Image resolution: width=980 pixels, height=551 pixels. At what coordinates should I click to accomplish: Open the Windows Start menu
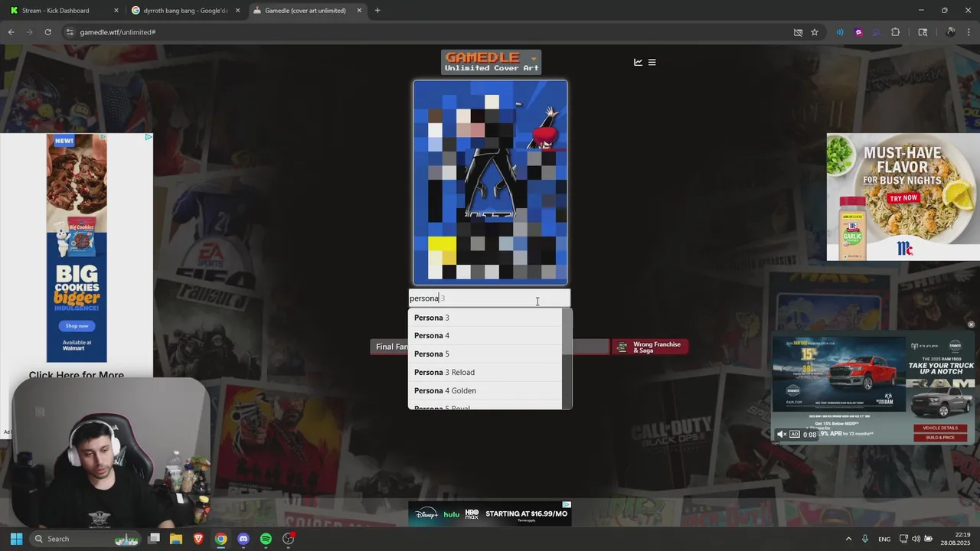(16, 539)
